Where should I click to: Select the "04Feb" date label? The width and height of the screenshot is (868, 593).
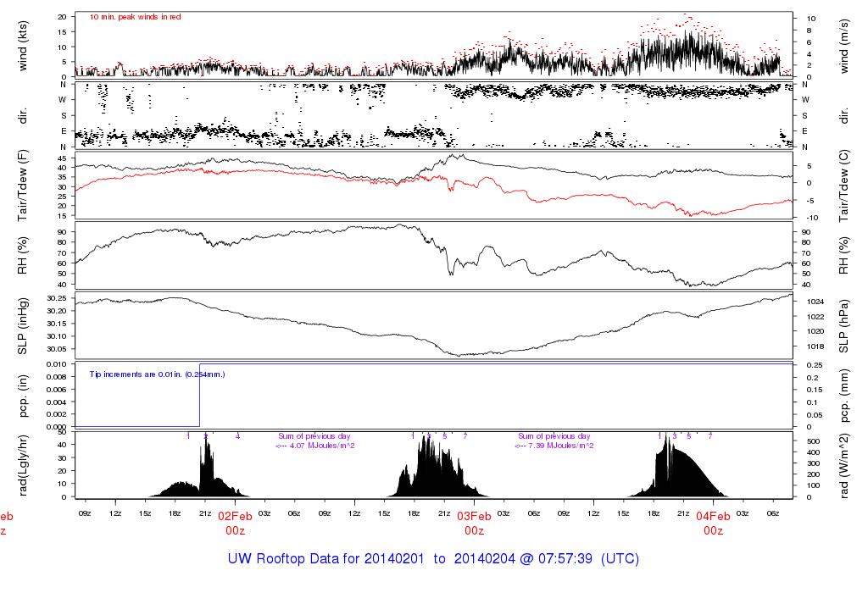713,517
